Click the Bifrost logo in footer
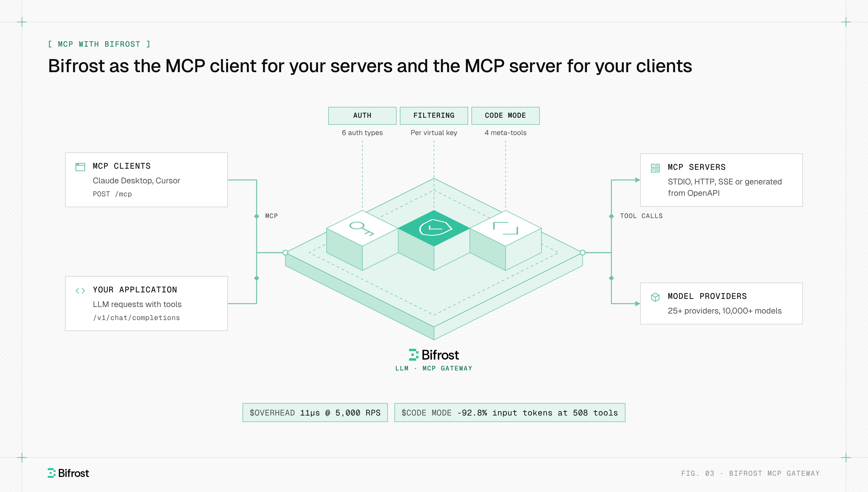The width and height of the screenshot is (868, 492). [x=68, y=473]
